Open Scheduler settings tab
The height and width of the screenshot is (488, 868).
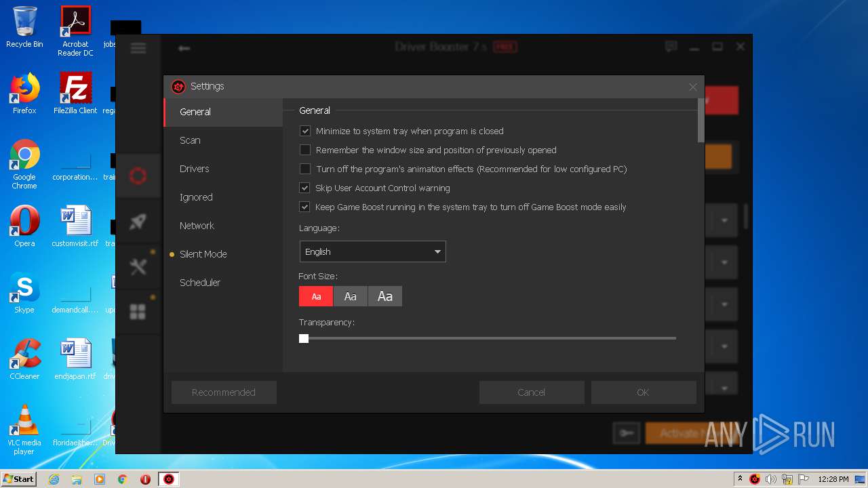click(223, 283)
